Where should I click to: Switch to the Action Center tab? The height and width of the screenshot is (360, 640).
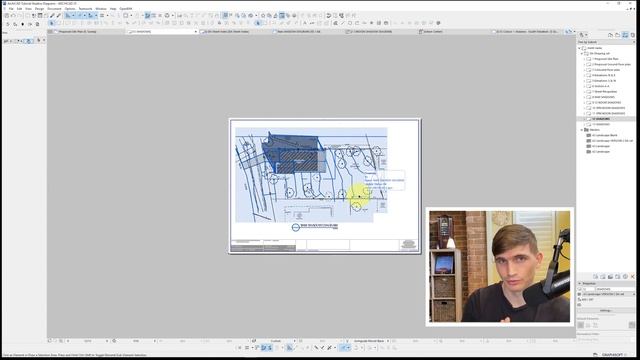coord(453,31)
